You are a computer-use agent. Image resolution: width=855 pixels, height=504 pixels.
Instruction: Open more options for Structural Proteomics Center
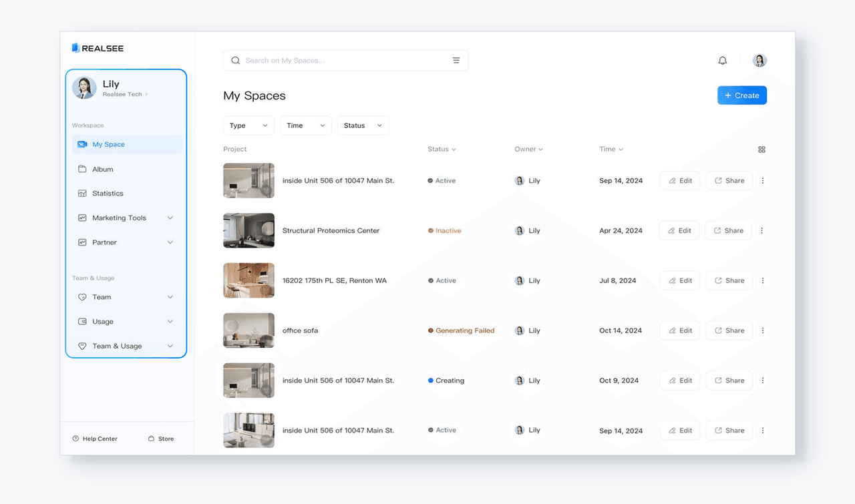click(x=761, y=230)
